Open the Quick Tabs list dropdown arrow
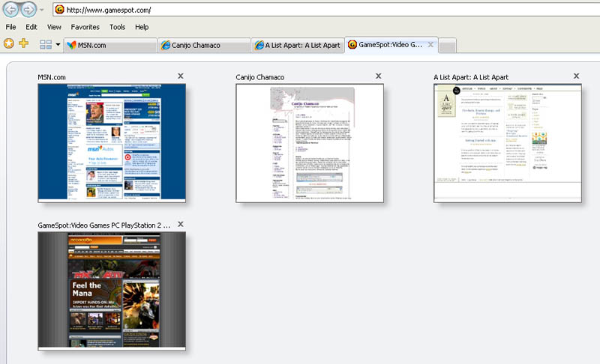Screen dimensions: 600x364 (x=58, y=45)
